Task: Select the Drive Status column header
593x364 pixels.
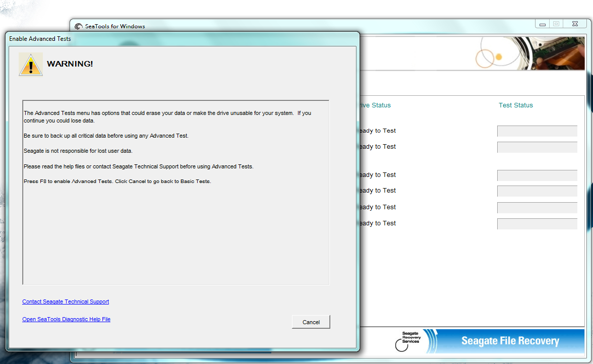Action: pos(375,105)
